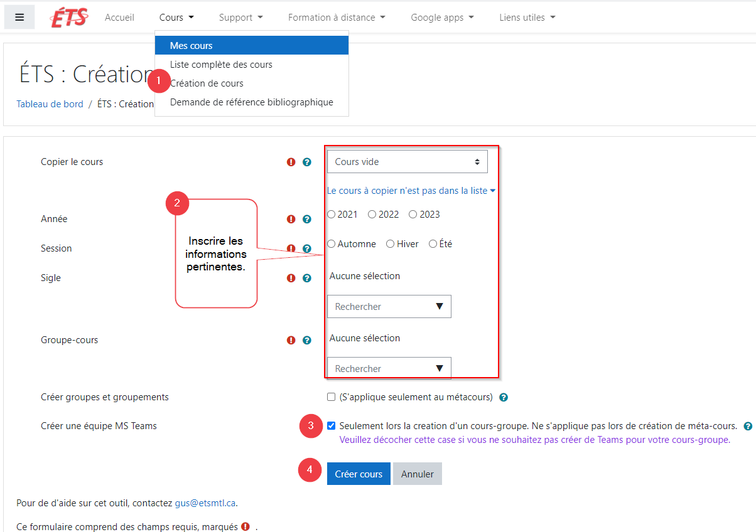
Task: Click the Créer cours button
Action: tap(359, 474)
